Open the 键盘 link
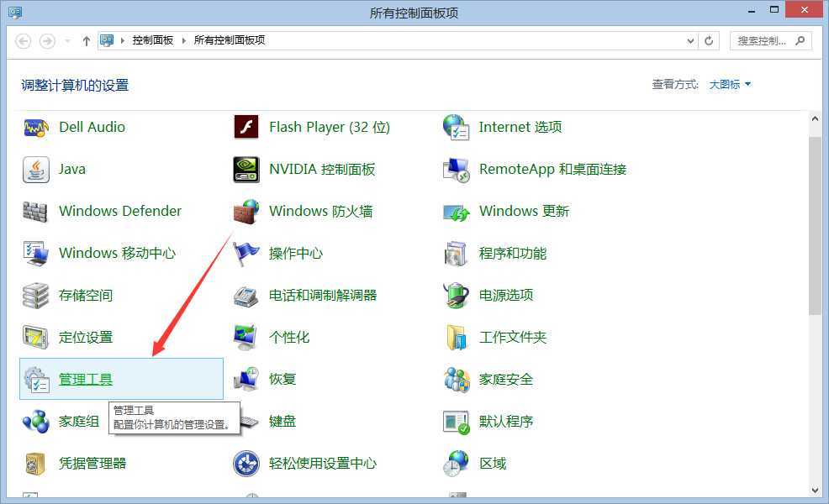The height and width of the screenshot is (504, 829). coord(282,422)
